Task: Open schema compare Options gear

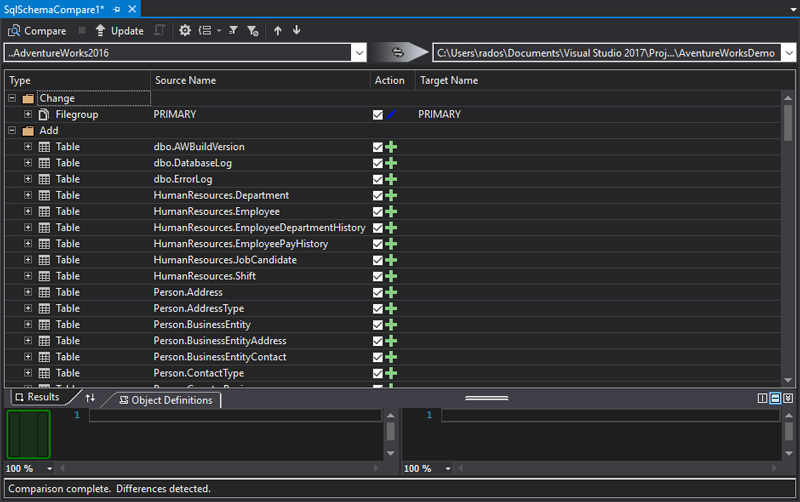Action: 185,31
